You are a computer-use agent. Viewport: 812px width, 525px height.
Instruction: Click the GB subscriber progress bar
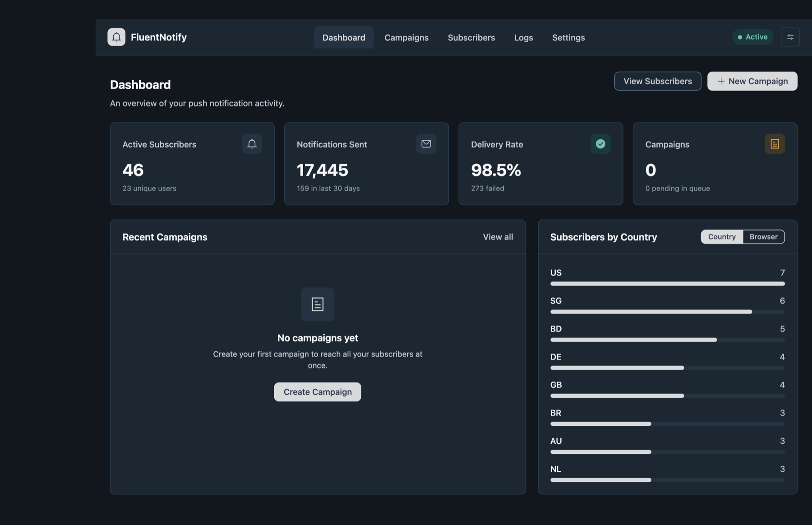tap(668, 396)
